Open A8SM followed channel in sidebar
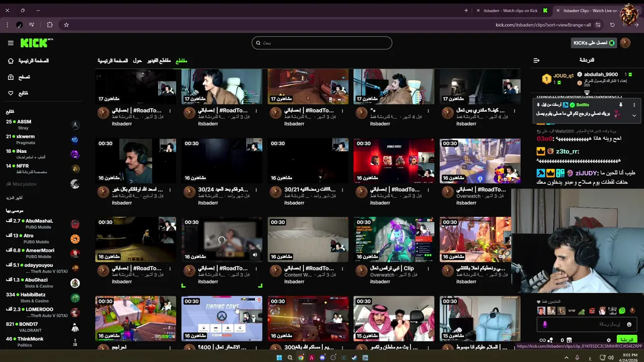The width and height of the screenshot is (644, 362). click(43, 125)
